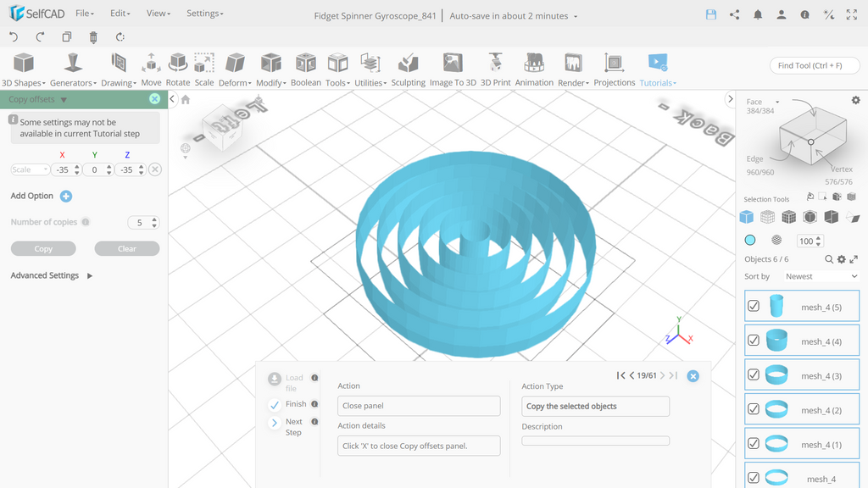The width and height of the screenshot is (868, 488).
Task: Click the Animation toolbar icon
Action: [x=534, y=69]
